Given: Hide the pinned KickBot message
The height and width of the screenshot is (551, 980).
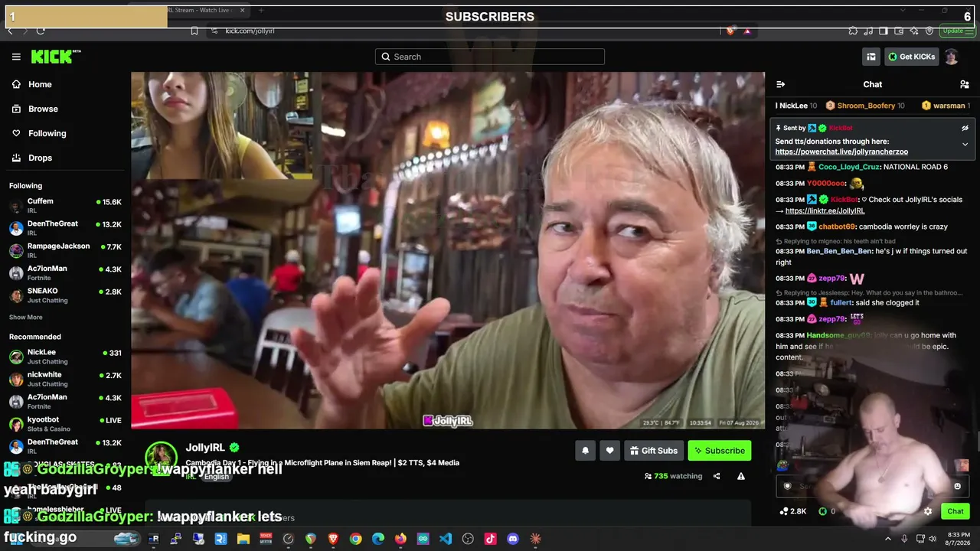Looking at the screenshot, I should click(965, 128).
